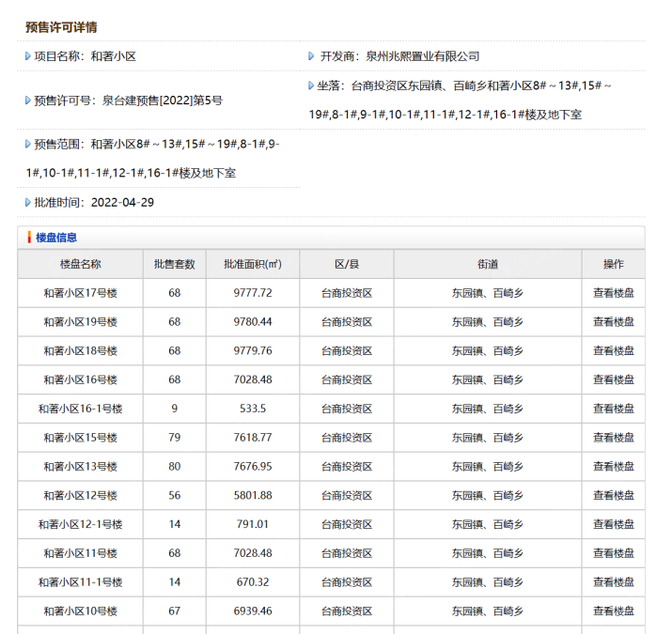Viewport: 672px width, 634px height.
Task: Open 查看楼盘 for 和著小区16-1号楼
Action: (x=614, y=409)
